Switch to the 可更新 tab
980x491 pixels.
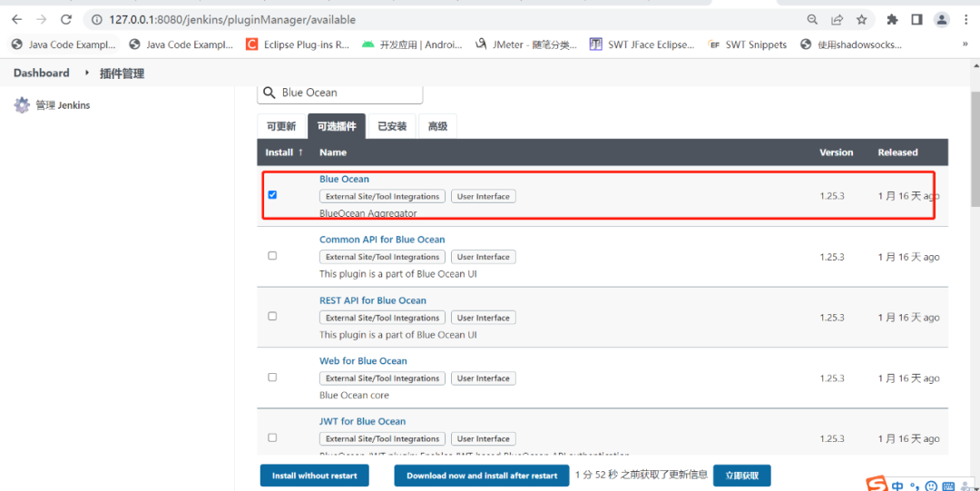point(281,126)
